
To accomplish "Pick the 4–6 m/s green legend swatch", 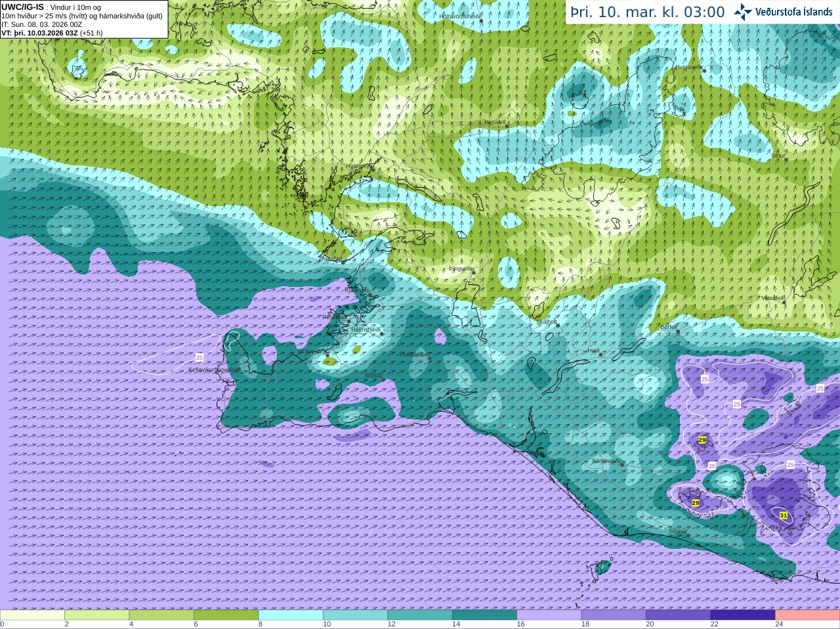I will tap(161, 615).
